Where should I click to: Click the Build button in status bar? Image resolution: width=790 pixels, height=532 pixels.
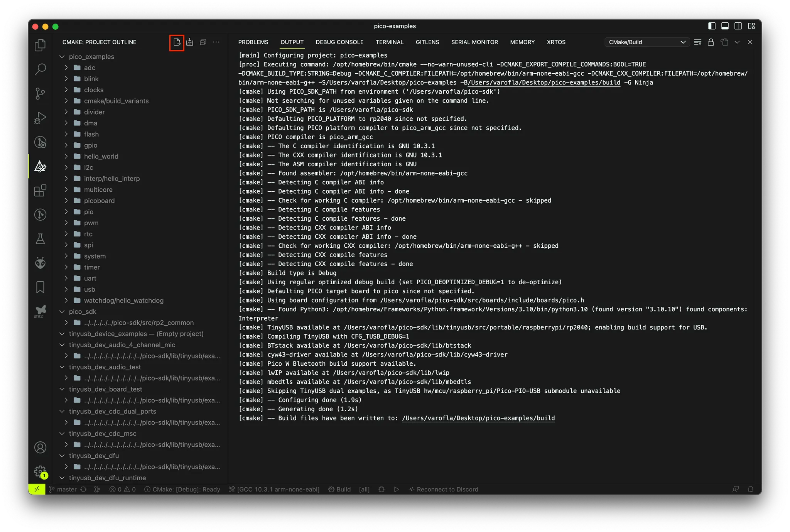tap(339, 489)
